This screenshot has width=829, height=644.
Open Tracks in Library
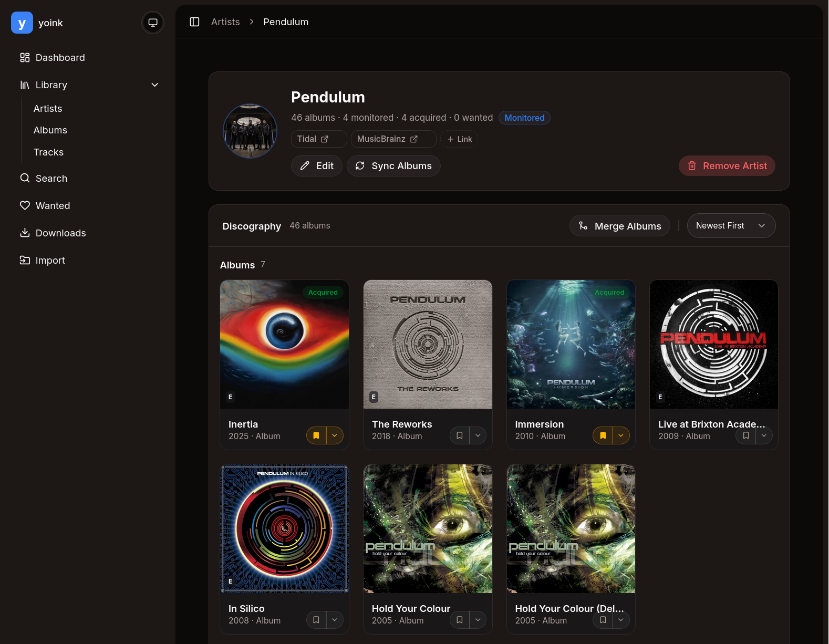(48, 152)
